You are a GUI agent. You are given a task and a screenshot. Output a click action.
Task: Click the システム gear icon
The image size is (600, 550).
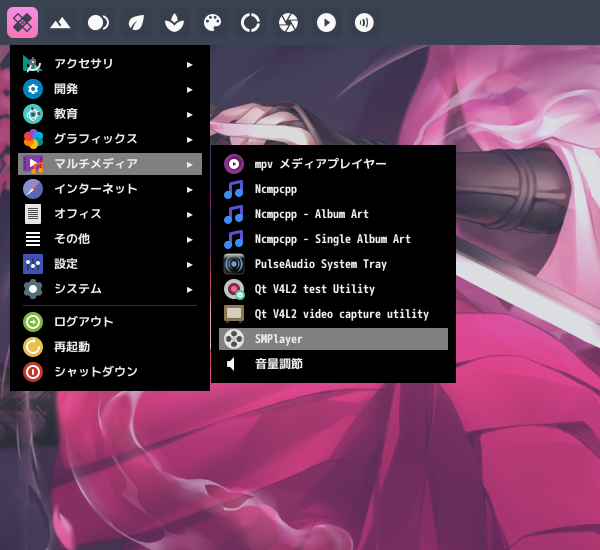tap(33, 289)
